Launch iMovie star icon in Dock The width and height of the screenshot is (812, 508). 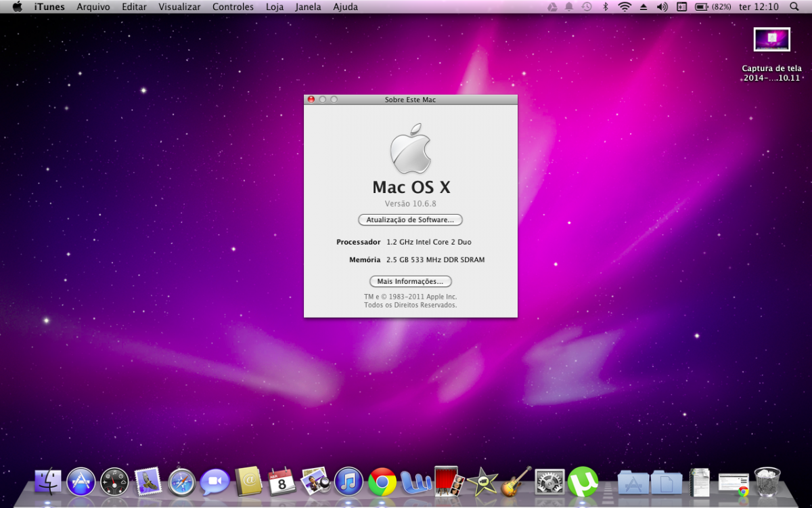pos(482,482)
